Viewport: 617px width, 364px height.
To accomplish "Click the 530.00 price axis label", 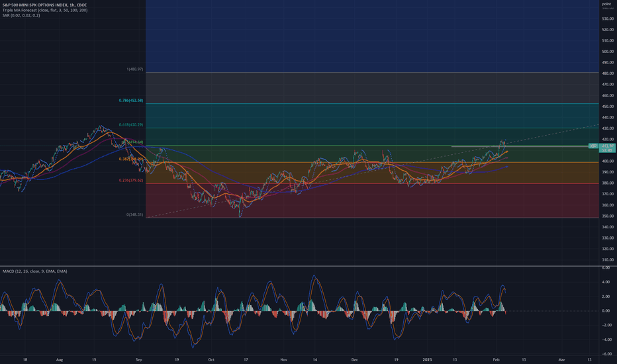I will [x=608, y=19].
